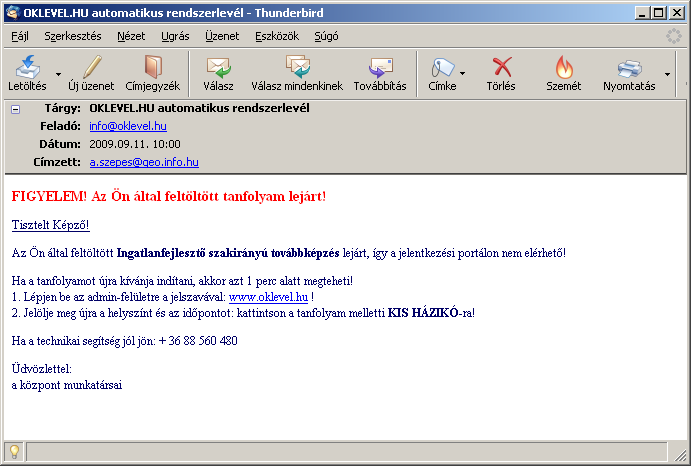
Task: Minimize the Thunderbird window
Action: (x=642, y=13)
